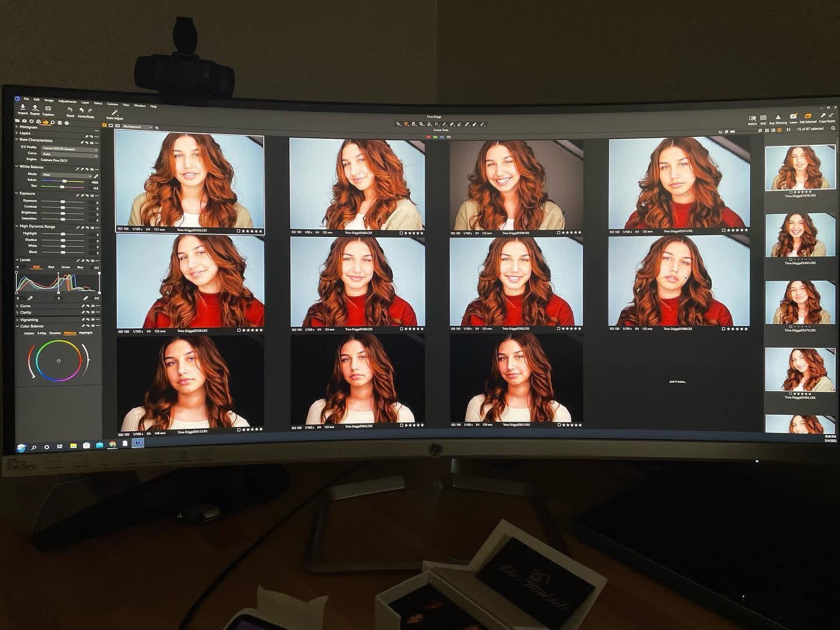Toggle color tag box on Trina Griggs05539.CR3
This screenshot has height=630, width=840.
click(239, 330)
